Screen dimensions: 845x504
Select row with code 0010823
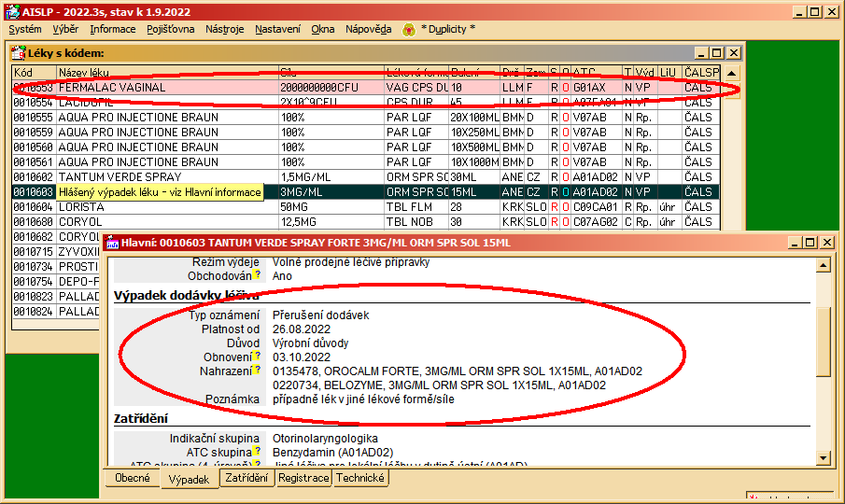point(55,297)
